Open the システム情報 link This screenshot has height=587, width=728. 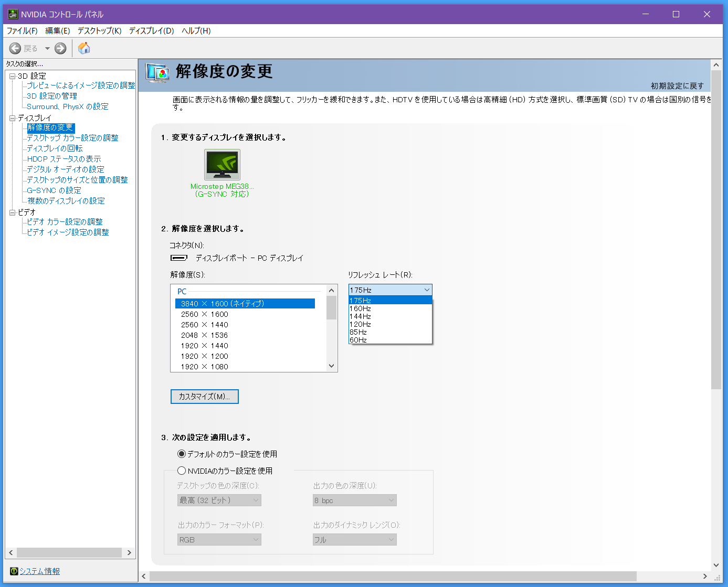coord(40,571)
